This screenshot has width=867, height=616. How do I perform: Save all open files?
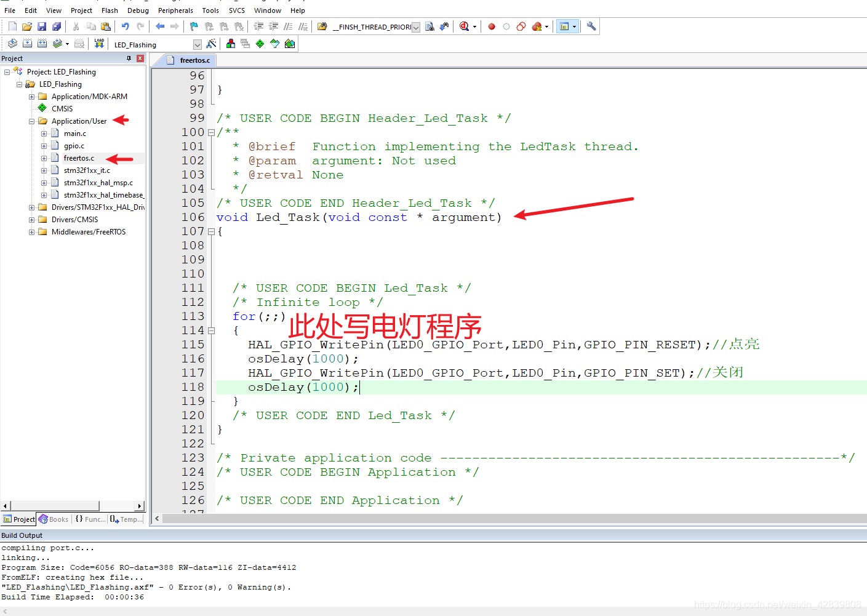click(57, 26)
